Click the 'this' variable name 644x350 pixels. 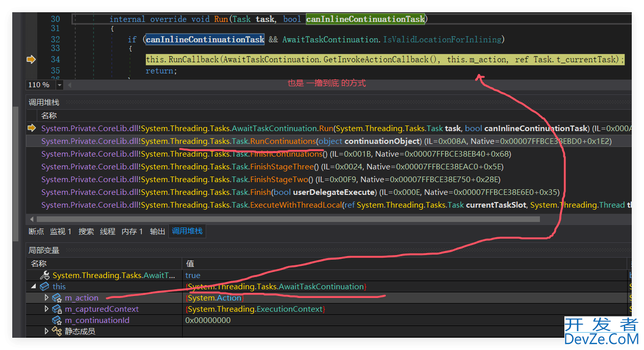[59, 287]
